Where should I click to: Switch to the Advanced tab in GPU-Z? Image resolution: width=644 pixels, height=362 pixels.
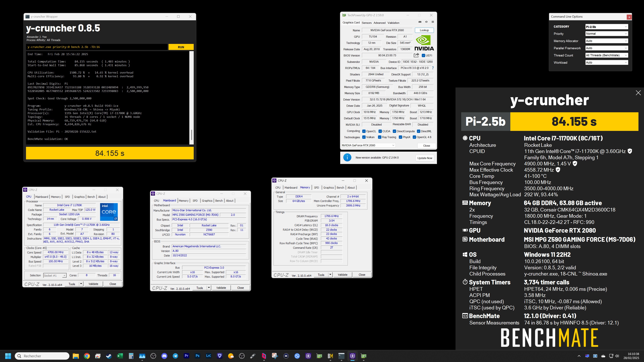(380, 23)
